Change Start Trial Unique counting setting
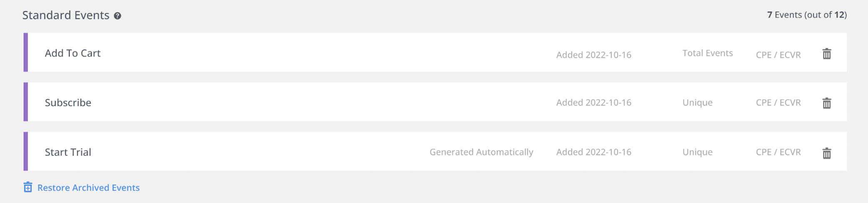The width and height of the screenshot is (868, 203). coord(697,152)
